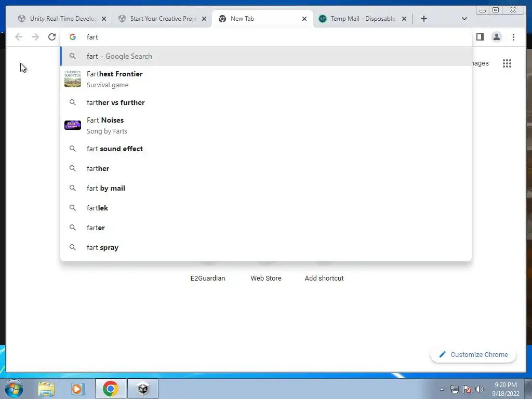Open a new tab with plus button

(424, 19)
